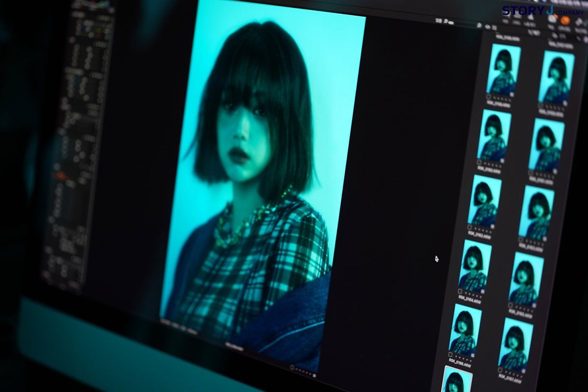The height and width of the screenshot is (392, 588).
Task: Click the file name RSK_0163.ARW
Action: pos(530,248)
